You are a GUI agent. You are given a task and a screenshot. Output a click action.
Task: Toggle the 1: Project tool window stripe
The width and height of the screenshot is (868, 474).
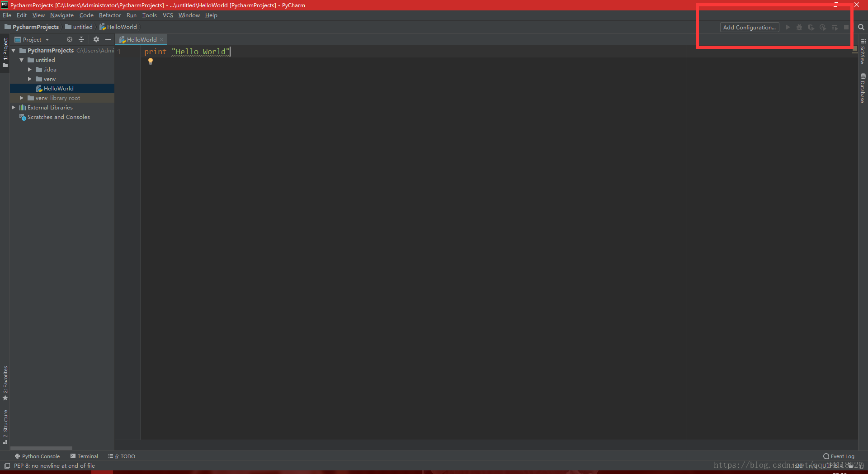click(5, 52)
